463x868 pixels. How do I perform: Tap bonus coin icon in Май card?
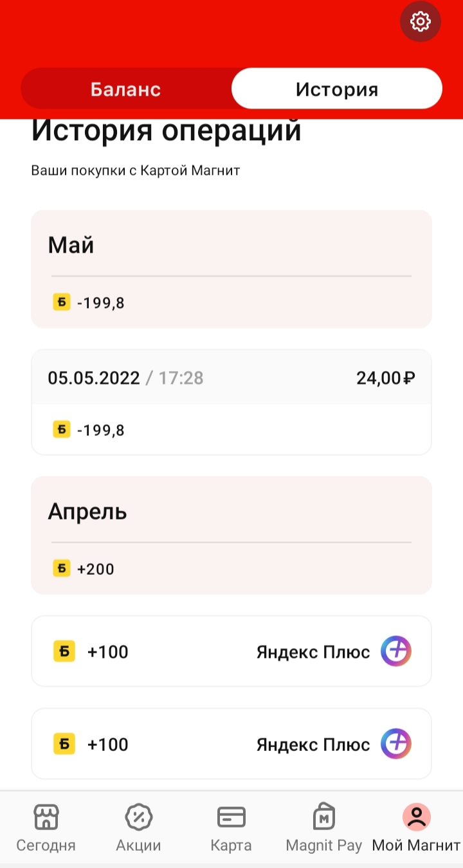coord(61,302)
